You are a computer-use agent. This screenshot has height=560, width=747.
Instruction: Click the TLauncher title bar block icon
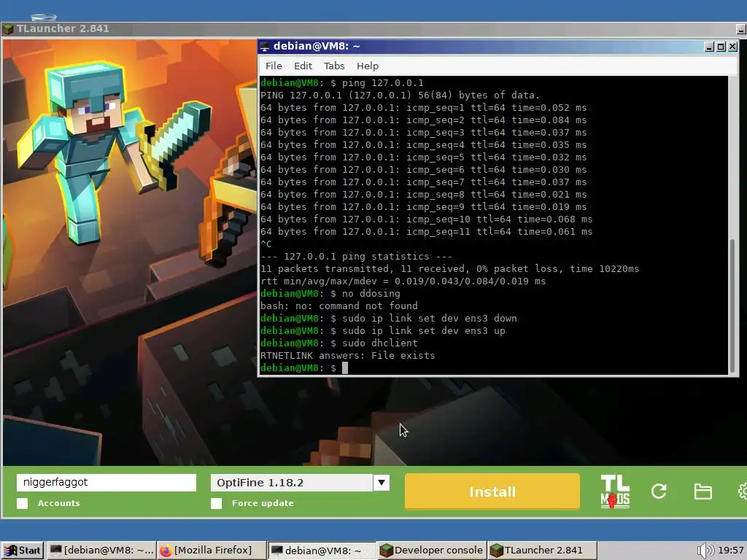(x=7, y=29)
